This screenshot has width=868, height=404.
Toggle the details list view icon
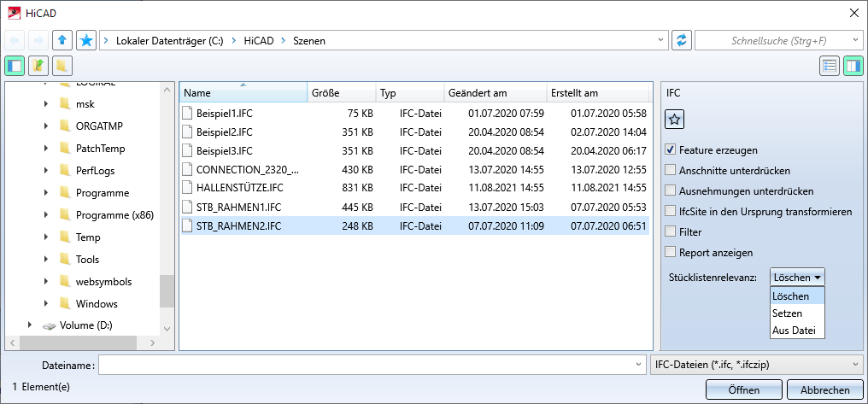click(x=829, y=66)
